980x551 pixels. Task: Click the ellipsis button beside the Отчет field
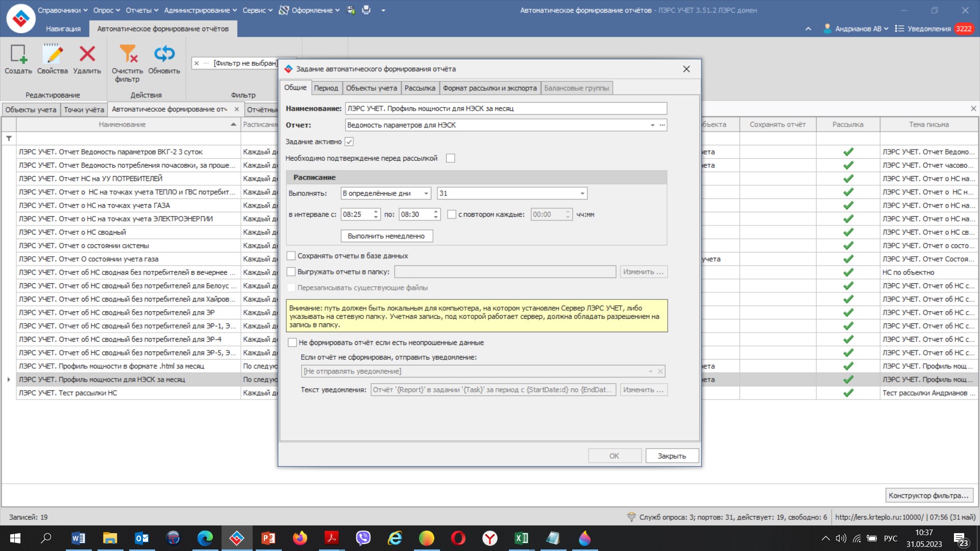tap(662, 125)
